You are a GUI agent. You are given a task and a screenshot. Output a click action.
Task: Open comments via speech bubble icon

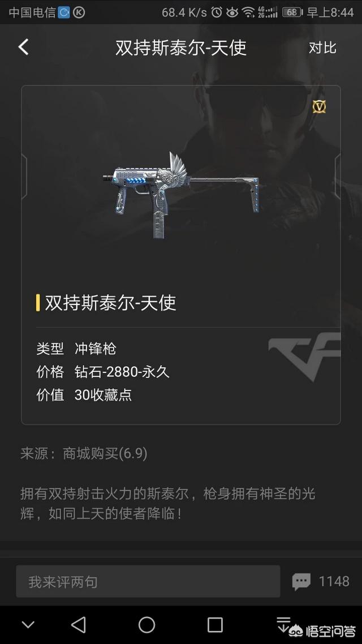coord(301,582)
